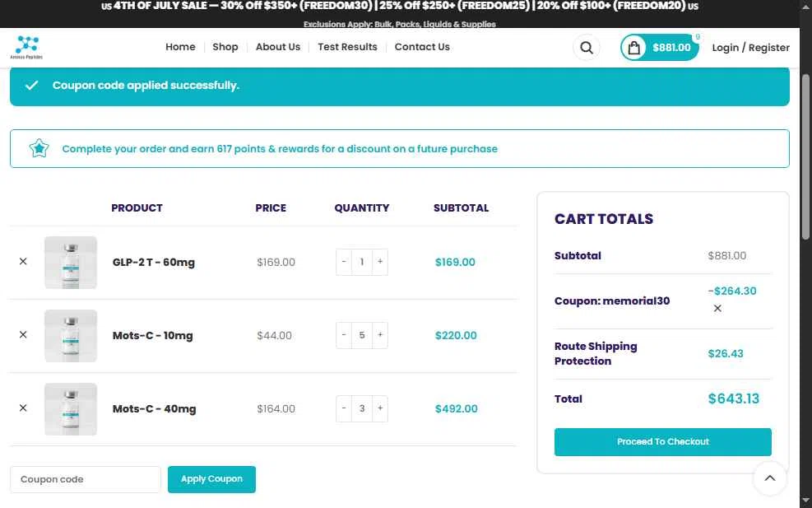The image size is (812, 508).
Task: Click the scroll-to-top arrow button
Action: coord(769,478)
